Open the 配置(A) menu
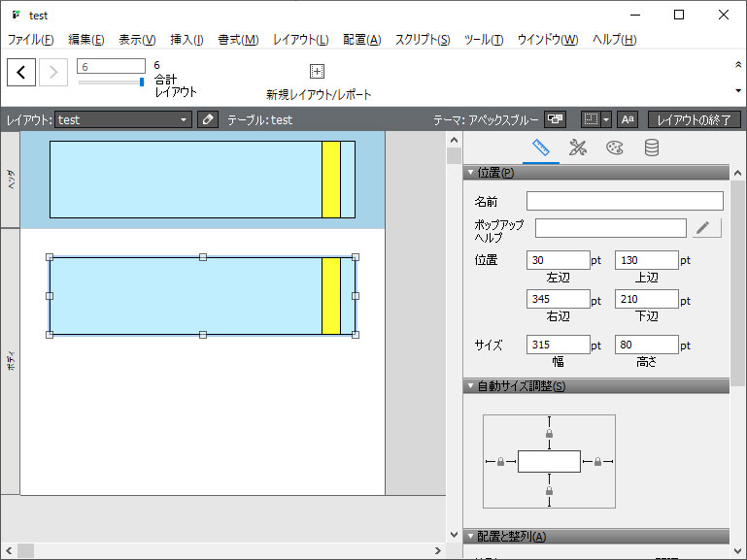Screen dimensions: 747x560 pyautogui.click(x=362, y=40)
